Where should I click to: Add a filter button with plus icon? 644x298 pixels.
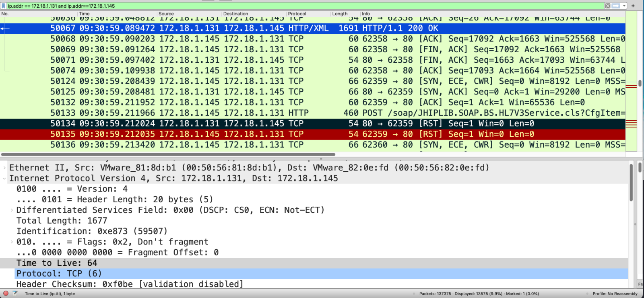coord(633,6)
